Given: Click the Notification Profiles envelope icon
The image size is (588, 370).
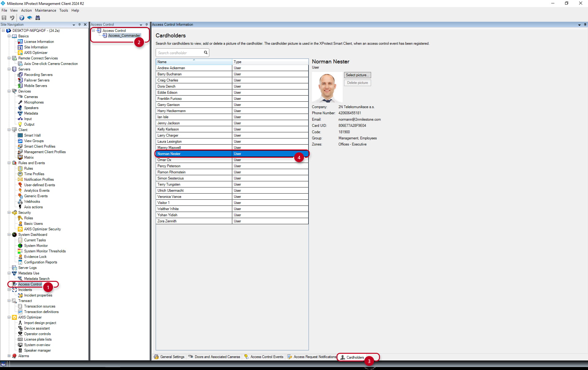Looking at the screenshot, I should [20, 179].
